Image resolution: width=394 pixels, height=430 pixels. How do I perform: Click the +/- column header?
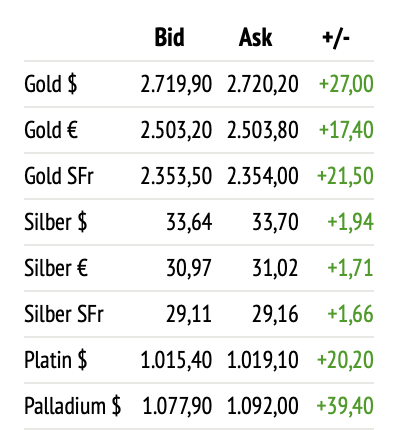[x=336, y=37]
